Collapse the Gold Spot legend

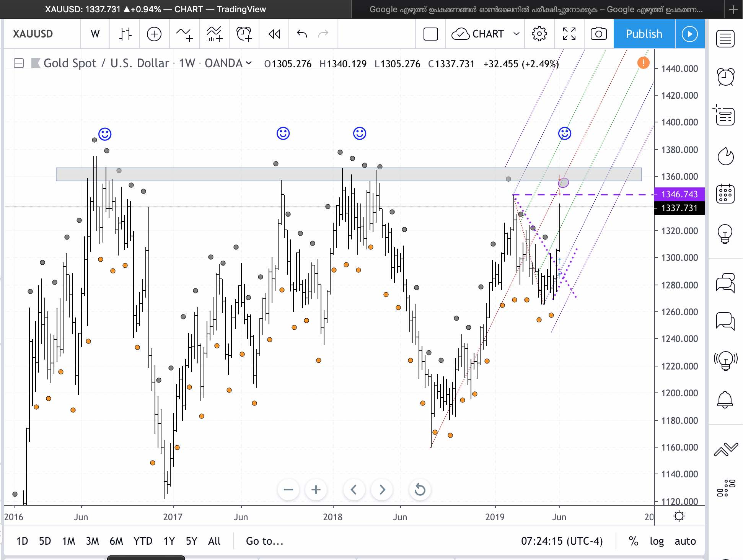point(18,63)
